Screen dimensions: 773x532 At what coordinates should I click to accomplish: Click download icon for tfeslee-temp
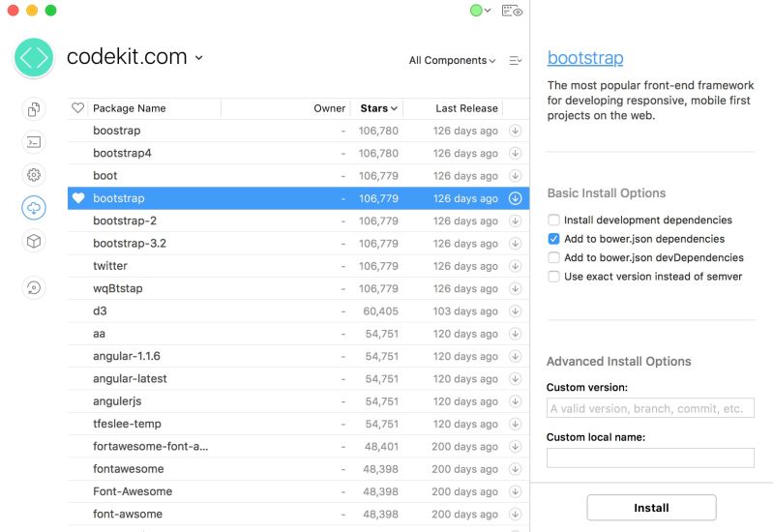tap(515, 424)
